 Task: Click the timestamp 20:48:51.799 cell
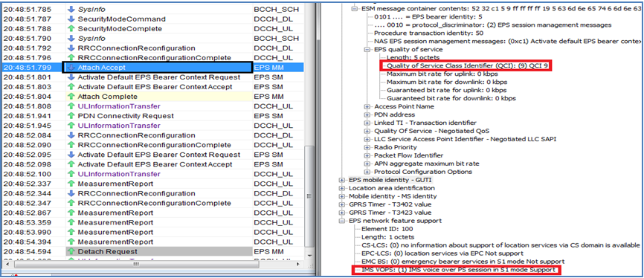(x=27, y=68)
